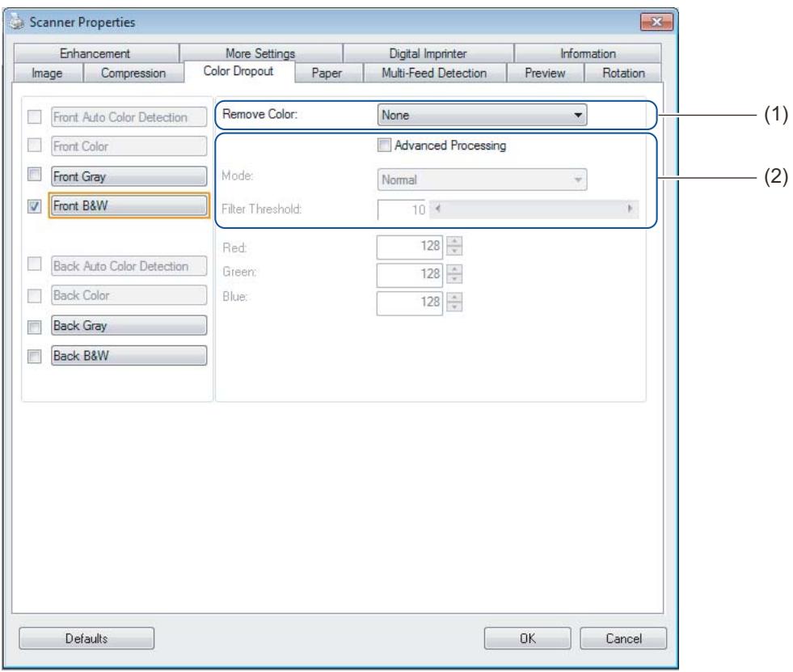Switch to the Enhancement tab
Viewport: 793px width, 672px height.
point(95,53)
